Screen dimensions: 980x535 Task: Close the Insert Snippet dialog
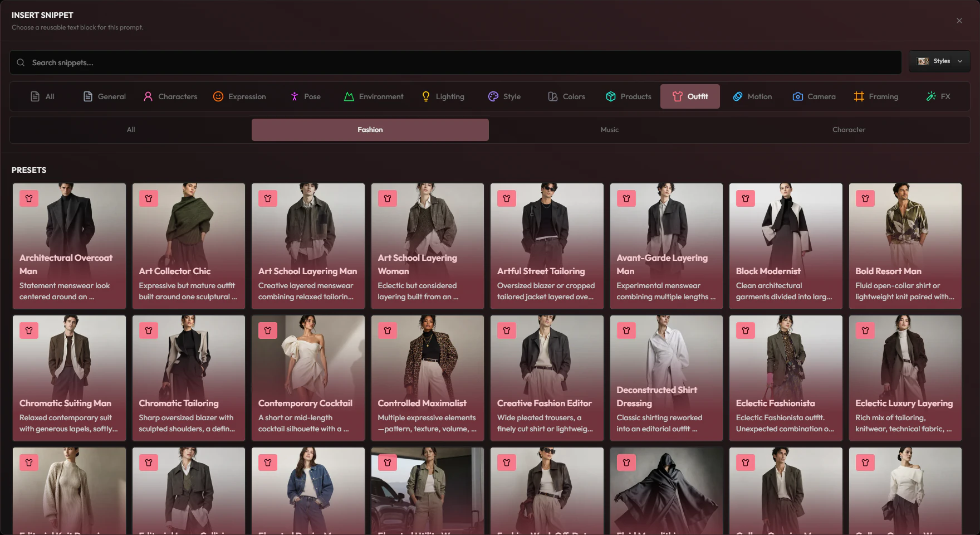point(959,21)
